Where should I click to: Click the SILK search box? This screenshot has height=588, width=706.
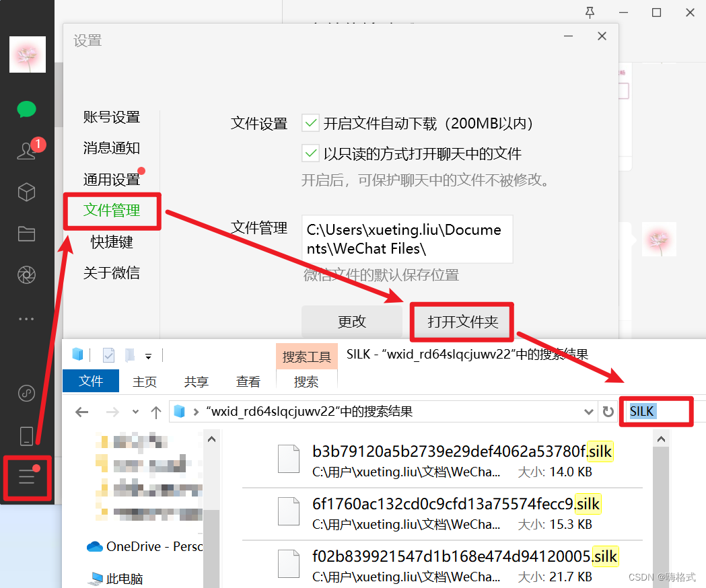(x=656, y=411)
